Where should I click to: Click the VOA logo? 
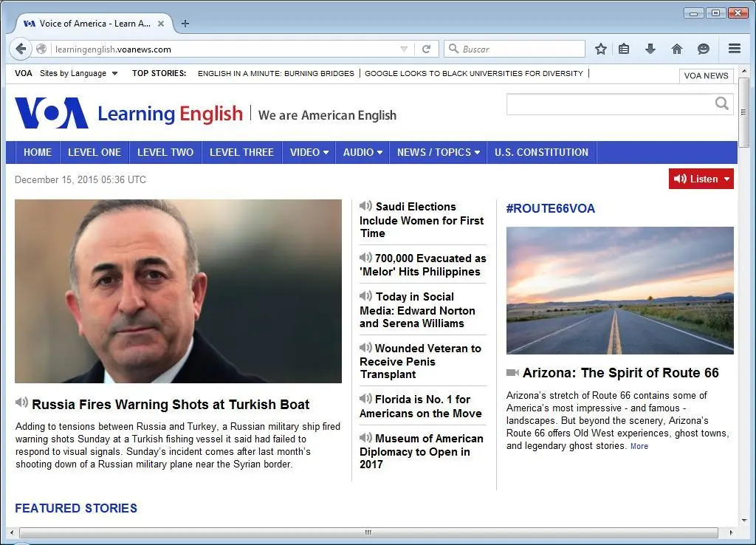[52, 113]
